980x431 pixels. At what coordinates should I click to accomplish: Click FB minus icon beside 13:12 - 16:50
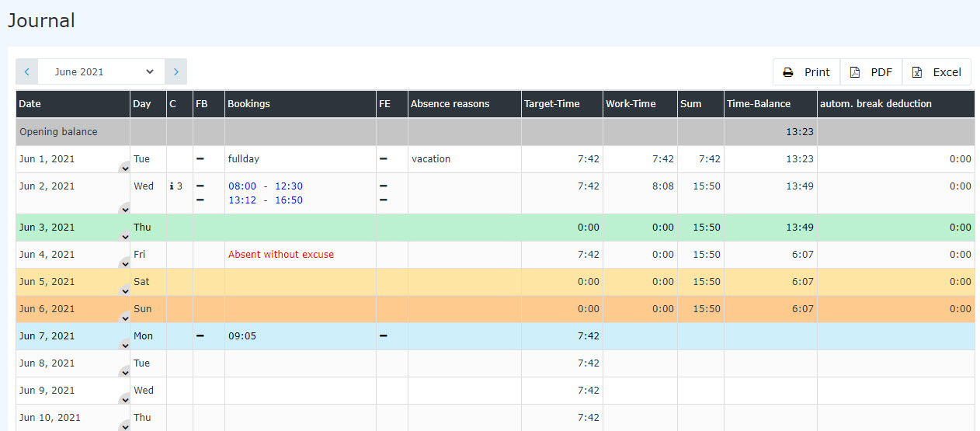pos(200,200)
